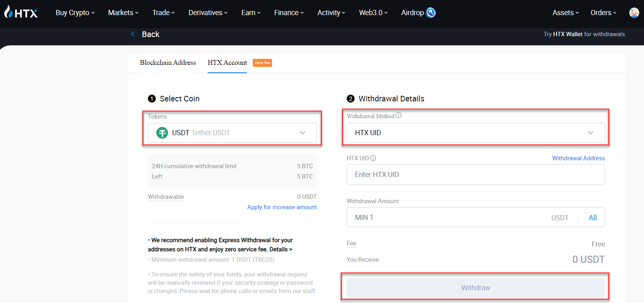Click the Back arrow chevron
Image resolution: width=644 pixels, height=303 pixels.
(x=133, y=34)
